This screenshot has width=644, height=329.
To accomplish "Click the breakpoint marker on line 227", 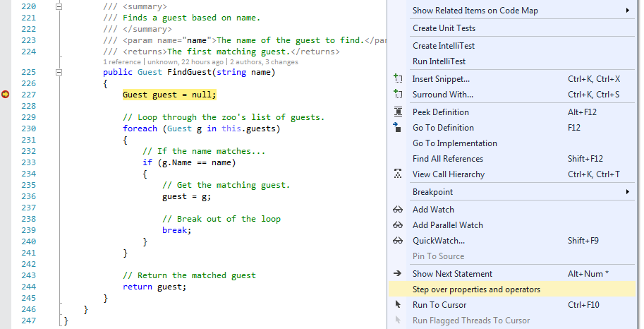I will pyautogui.click(x=6, y=95).
